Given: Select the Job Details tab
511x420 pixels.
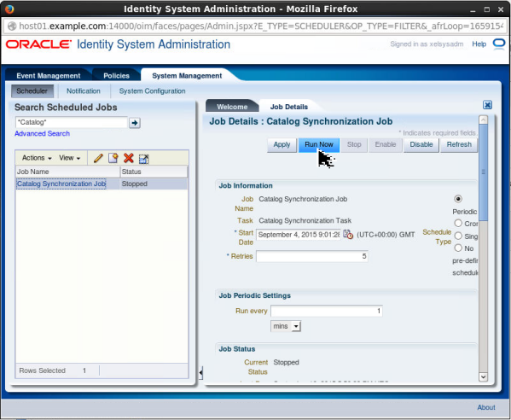Looking at the screenshot, I should (288, 107).
